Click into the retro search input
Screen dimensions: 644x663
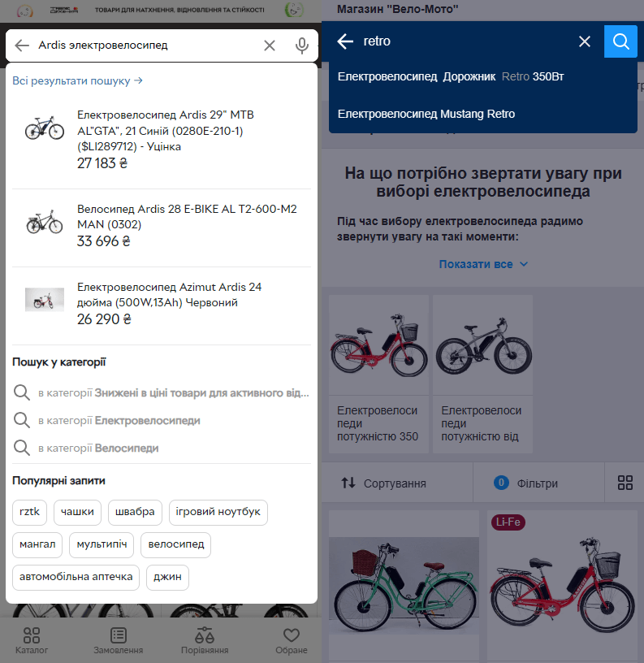[x=465, y=41]
